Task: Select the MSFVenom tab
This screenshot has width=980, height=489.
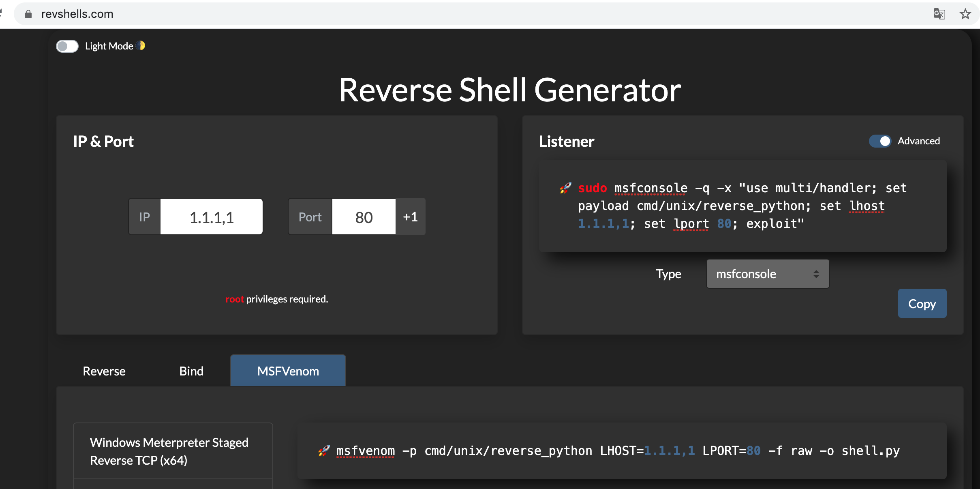Action: (x=288, y=371)
